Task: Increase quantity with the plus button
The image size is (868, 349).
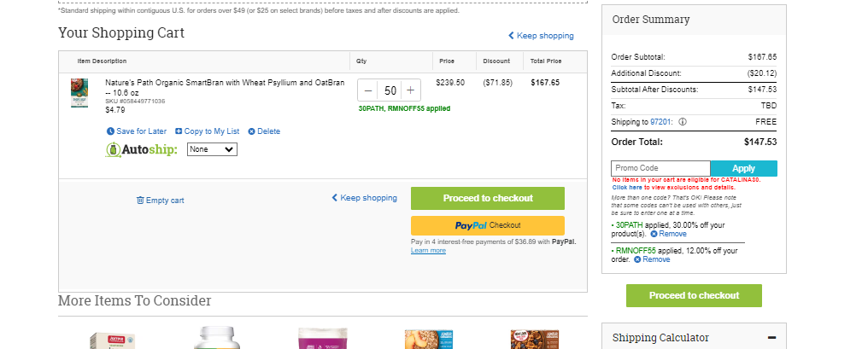Action: (410, 90)
